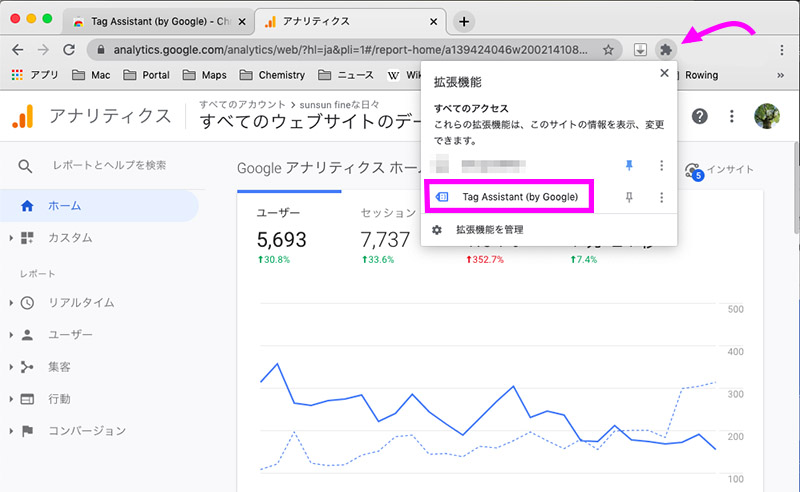Select Tag Assistant (by Google) extension
This screenshot has height=492, width=800.
[x=520, y=197]
